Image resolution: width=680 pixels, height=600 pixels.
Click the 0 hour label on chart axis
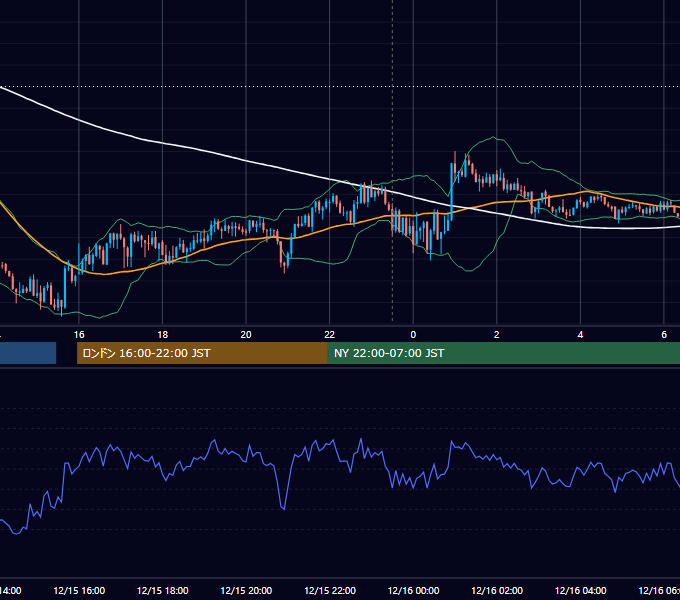point(413,335)
